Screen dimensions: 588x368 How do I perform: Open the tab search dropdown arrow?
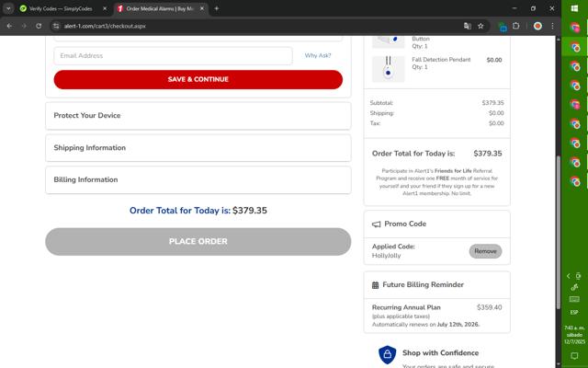[8, 8]
